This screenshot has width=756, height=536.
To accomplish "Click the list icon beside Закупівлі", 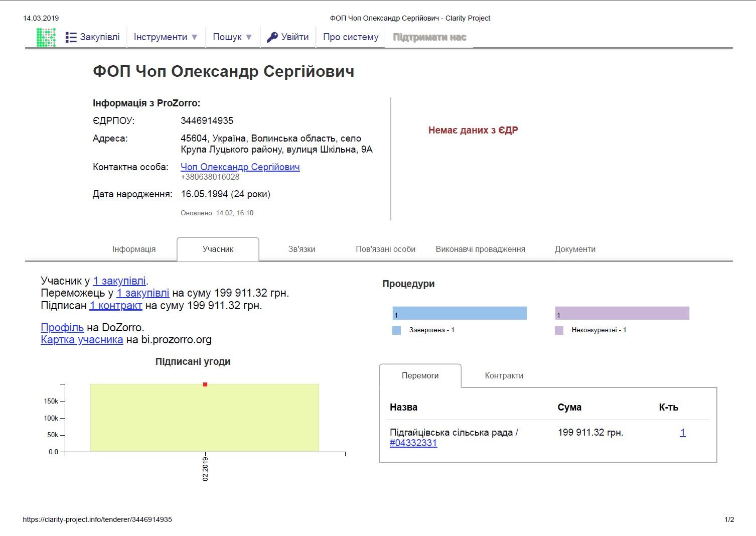I will click(x=71, y=37).
